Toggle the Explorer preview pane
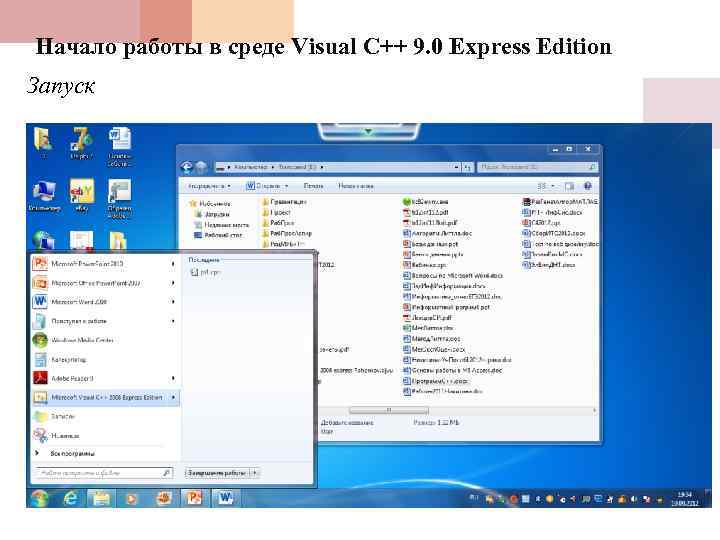 pos(569,186)
